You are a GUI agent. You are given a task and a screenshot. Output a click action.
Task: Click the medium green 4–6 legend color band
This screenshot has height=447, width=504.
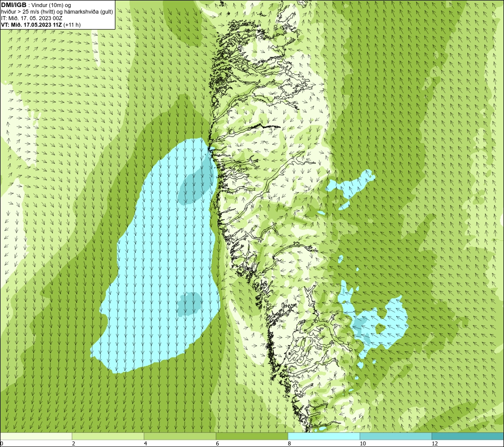(180, 436)
